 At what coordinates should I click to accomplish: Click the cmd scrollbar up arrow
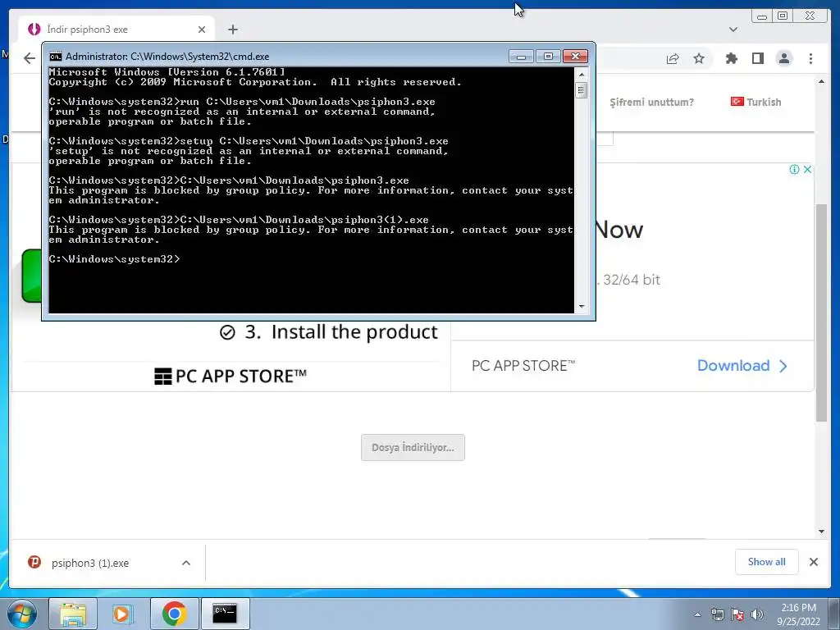click(x=582, y=74)
